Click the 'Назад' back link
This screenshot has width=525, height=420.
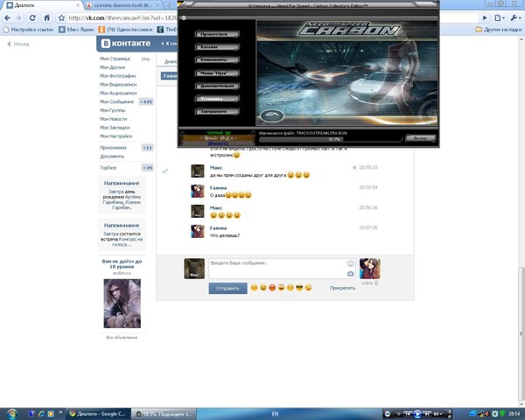[18, 44]
